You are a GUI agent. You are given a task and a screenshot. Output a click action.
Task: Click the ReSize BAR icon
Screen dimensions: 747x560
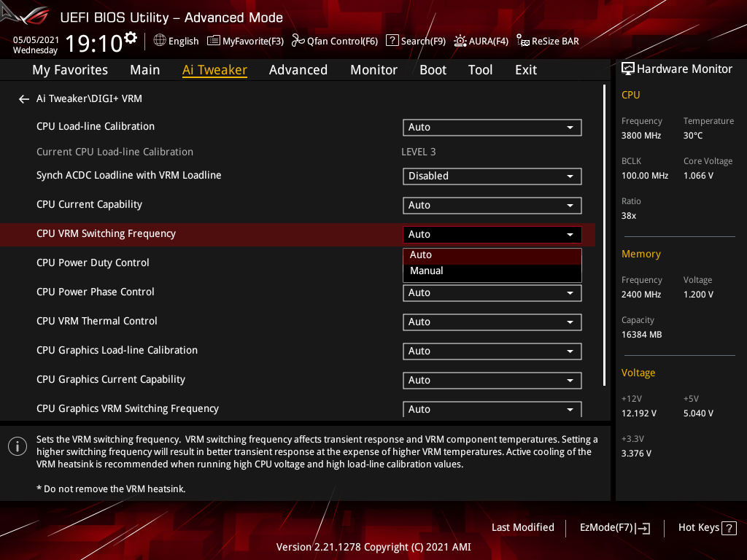[523, 41]
